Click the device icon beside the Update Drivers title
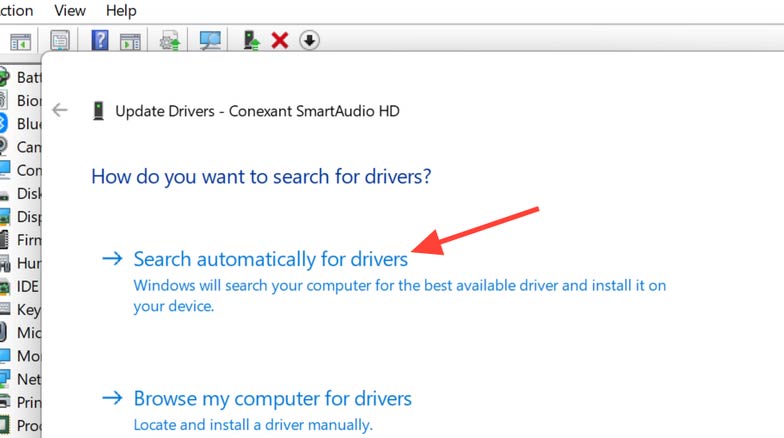This screenshot has height=438, width=784. [x=98, y=110]
